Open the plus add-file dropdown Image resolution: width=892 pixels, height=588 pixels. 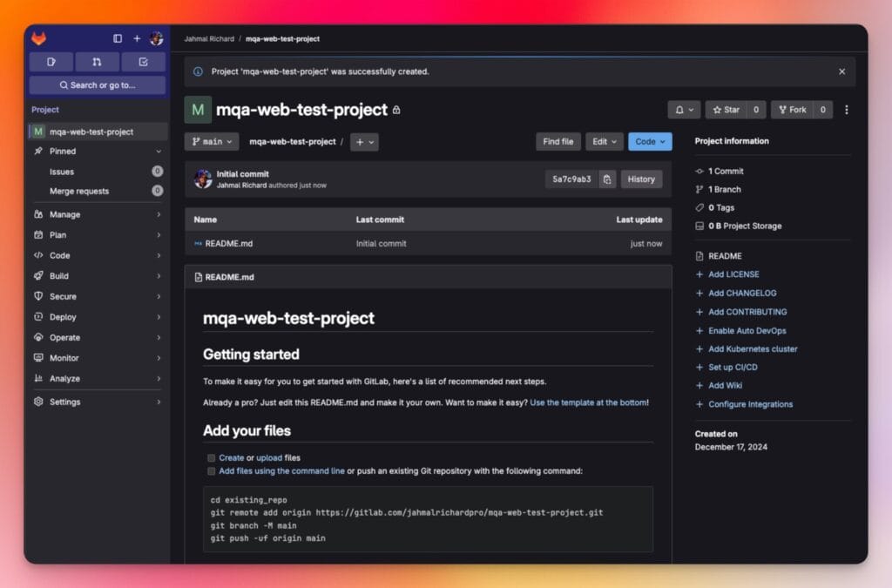pos(365,142)
